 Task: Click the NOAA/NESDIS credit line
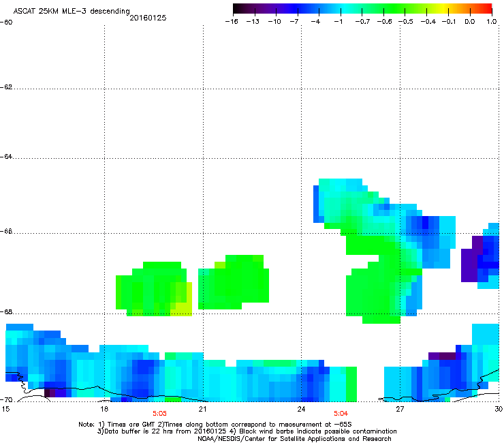click(294, 439)
